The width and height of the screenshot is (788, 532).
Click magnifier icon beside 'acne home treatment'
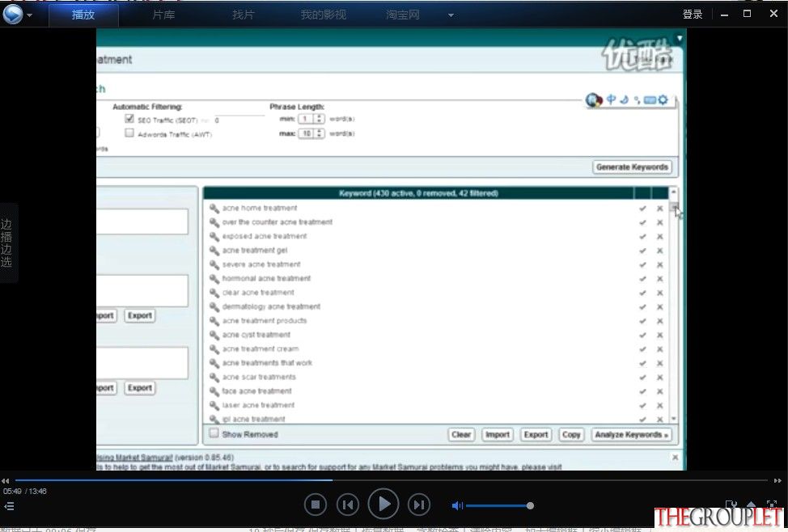(x=214, y=208)
